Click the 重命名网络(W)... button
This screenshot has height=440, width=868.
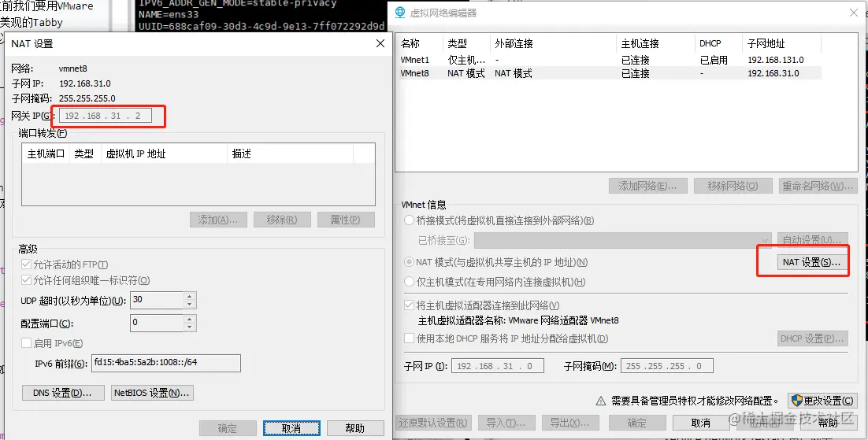coord(818,186)
